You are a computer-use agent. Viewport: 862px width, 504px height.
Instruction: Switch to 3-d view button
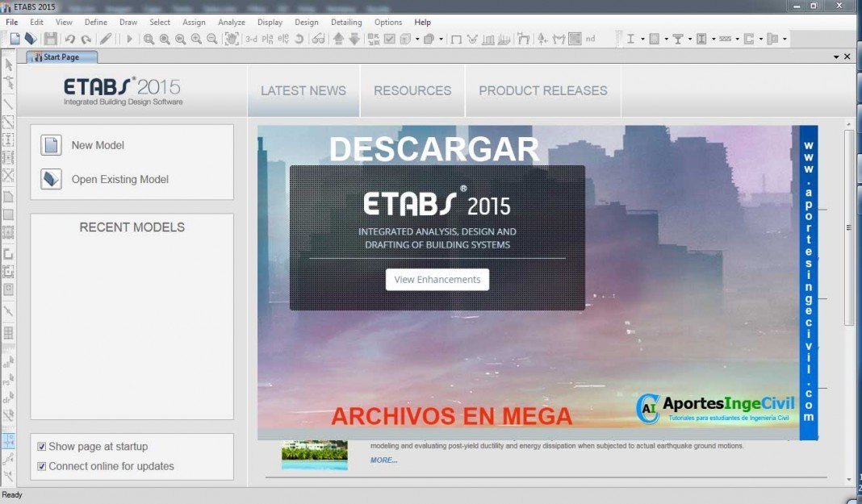tap(251, 39)
